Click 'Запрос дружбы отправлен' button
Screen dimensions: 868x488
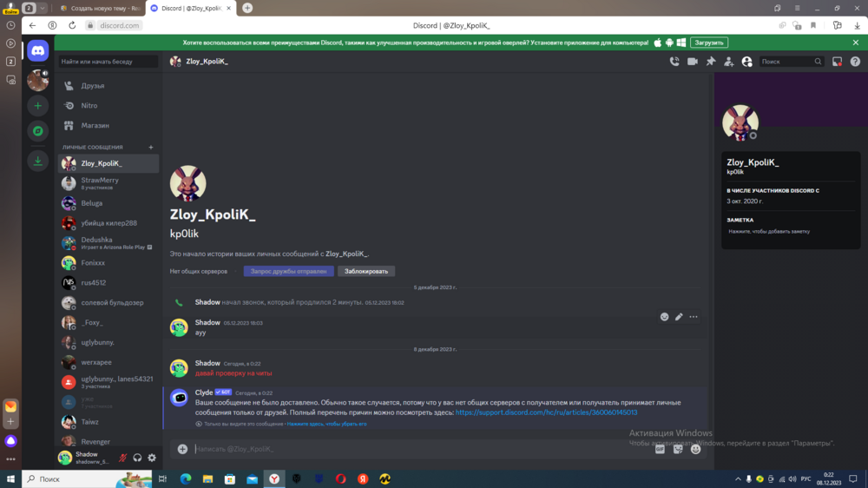pyautogui.click(x=288, y=272)
